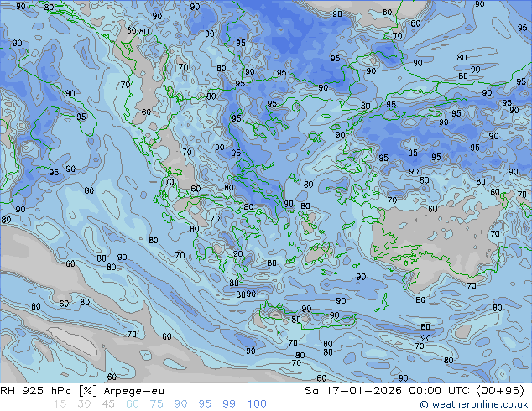Click the 'RH 925 hPa [%]' map title

pos(50,391)
